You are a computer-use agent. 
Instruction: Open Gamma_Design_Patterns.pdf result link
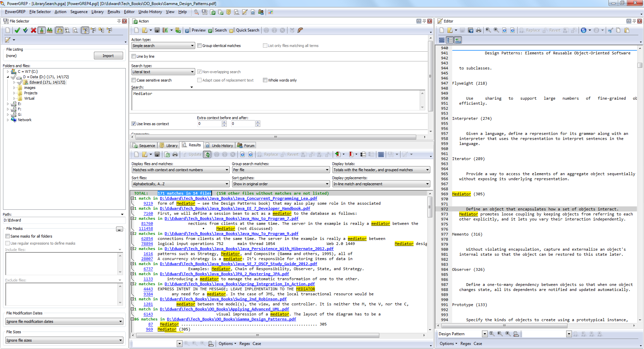tap(231, 319)
